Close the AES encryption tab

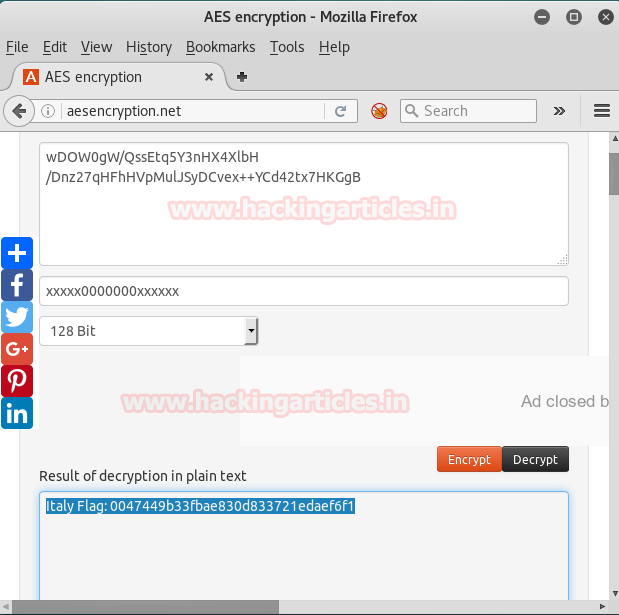point(209,77)
